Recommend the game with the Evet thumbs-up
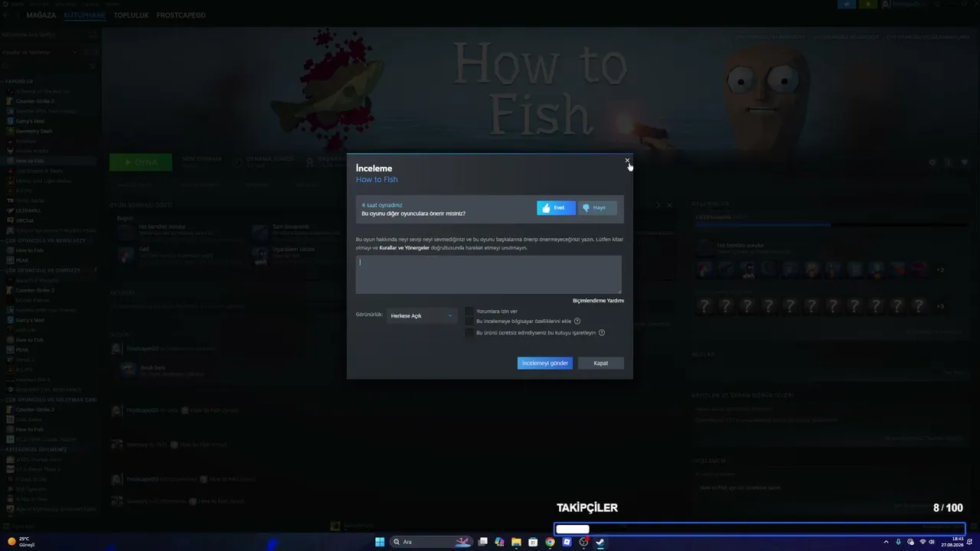Image resolution: width=980 pixels, height=551 pixels. tap(556, 208)
